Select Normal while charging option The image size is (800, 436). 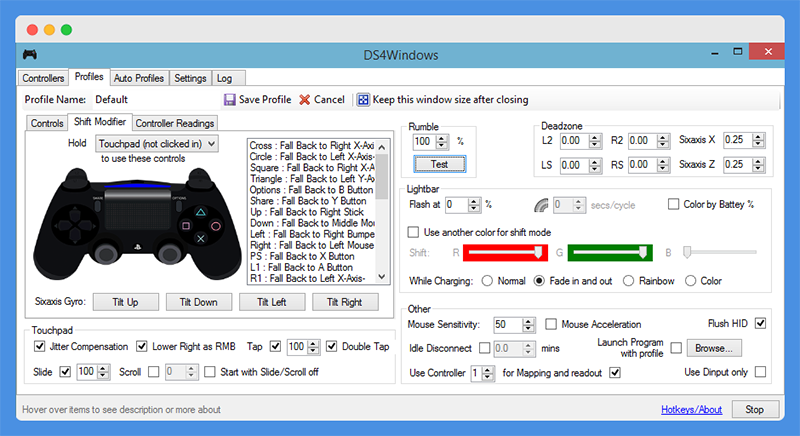point(487,281)
